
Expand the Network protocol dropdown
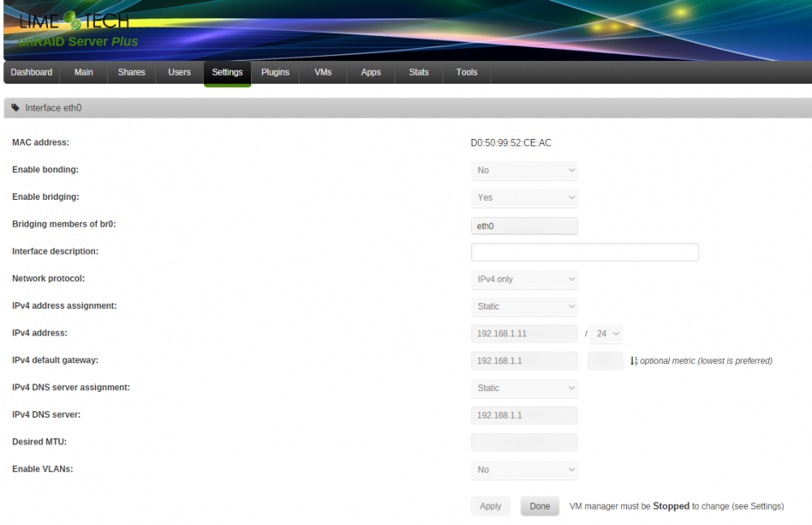pyautogui.click(x=524, y=280)
